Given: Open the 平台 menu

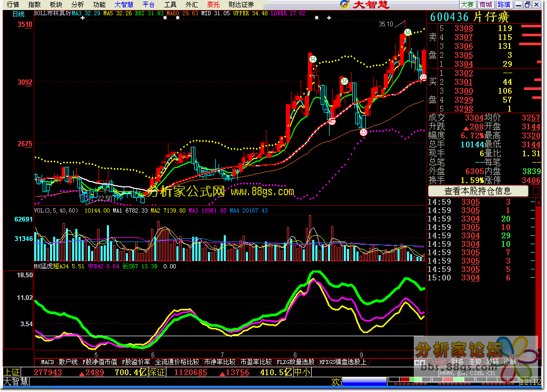Looking at the screenshot, I should (x=148, y=5).
